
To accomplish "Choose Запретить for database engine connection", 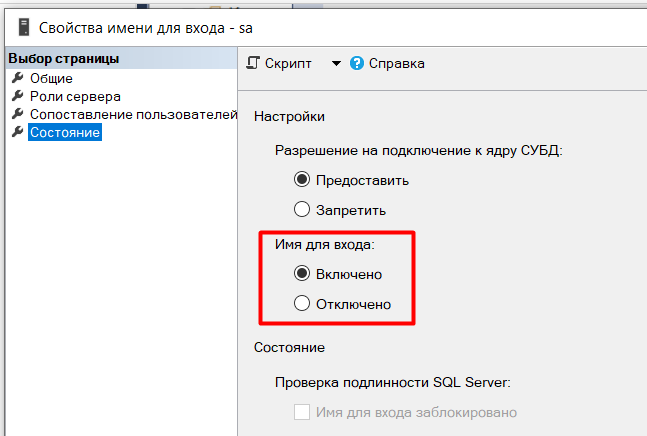I will click(x=301, y=210).
